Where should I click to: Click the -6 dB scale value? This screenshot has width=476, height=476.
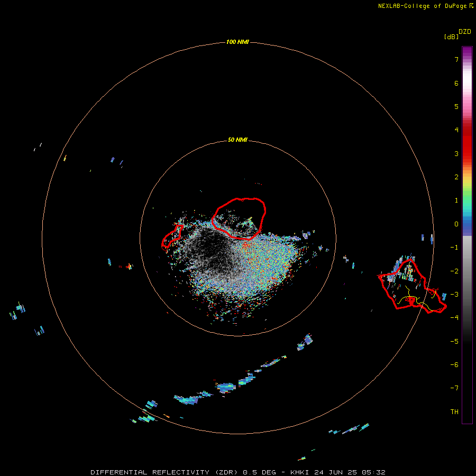(454, 365)
